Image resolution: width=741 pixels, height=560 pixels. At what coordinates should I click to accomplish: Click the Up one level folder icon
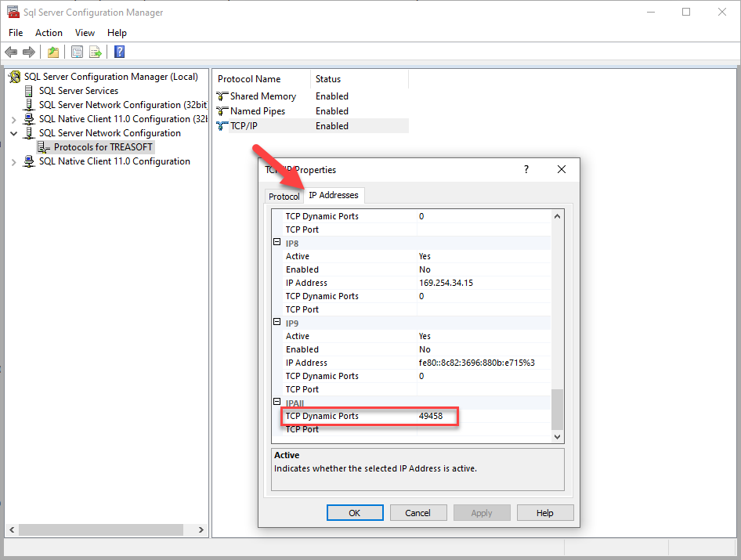[52, 52]
